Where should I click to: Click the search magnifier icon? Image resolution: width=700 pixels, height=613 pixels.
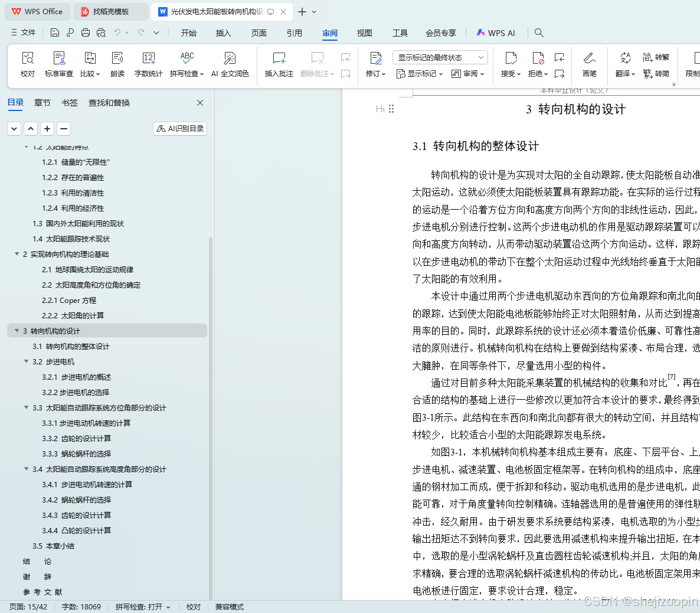click(x=539, y=32)
